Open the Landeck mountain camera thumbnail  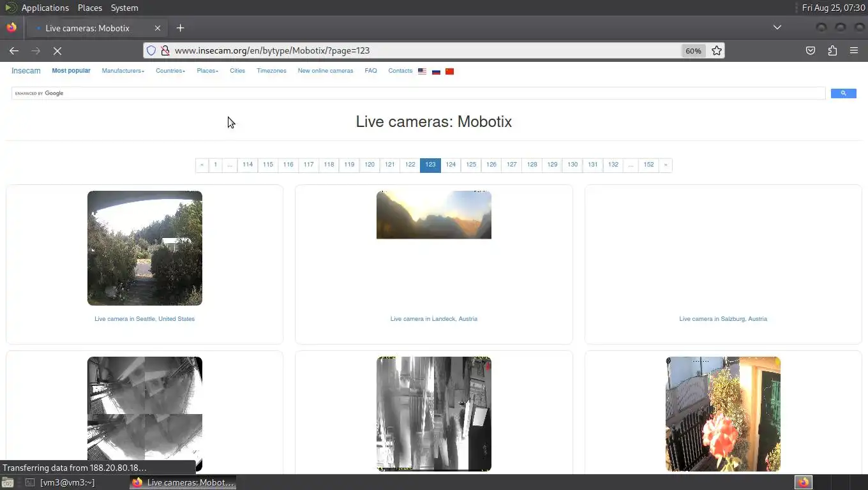point(434,215)
